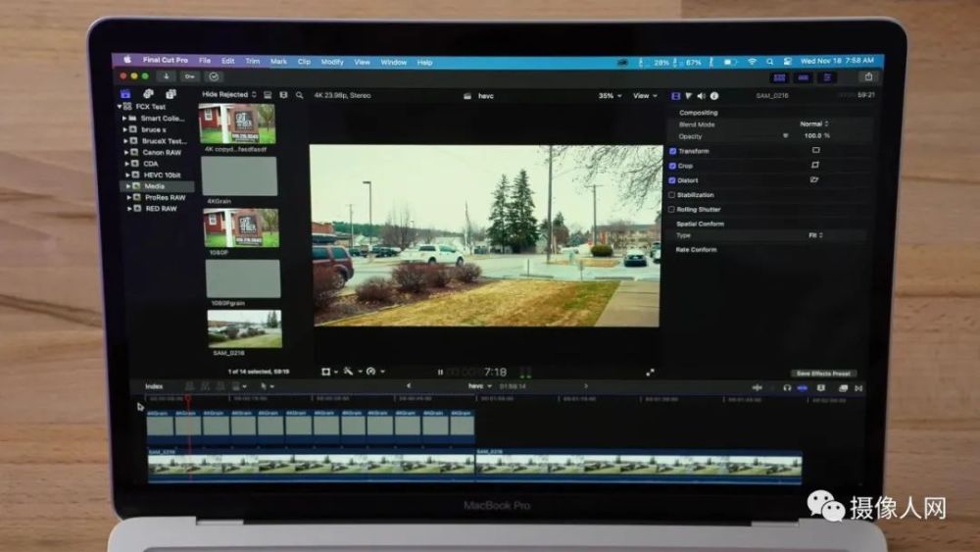Go back in timeline history arrow
980x552 pixels.
pos(409,386)
